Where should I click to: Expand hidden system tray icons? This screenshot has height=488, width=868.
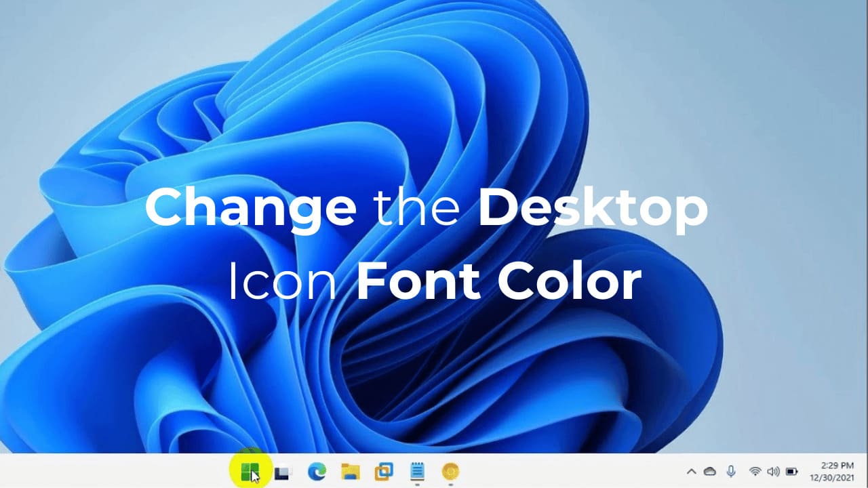(x=691, y=470)
